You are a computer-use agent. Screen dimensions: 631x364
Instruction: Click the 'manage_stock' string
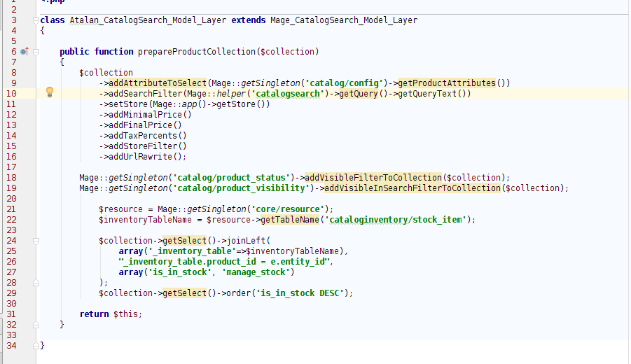pos(256,272)
